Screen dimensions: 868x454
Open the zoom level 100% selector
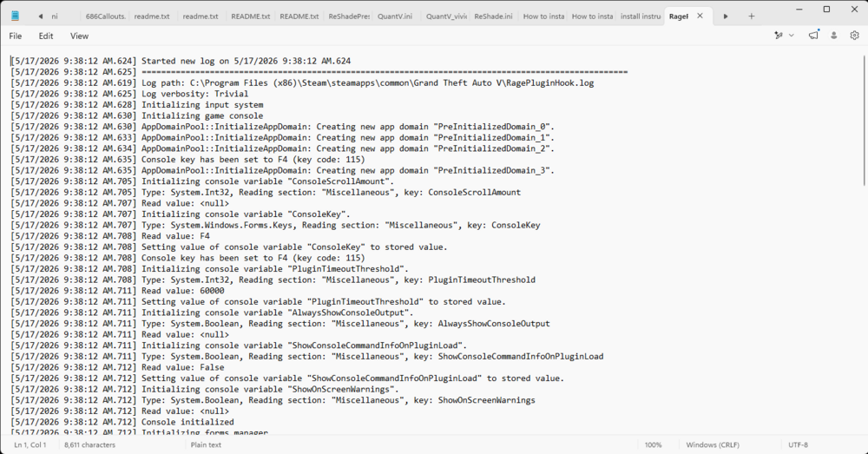tap(653, 444)
